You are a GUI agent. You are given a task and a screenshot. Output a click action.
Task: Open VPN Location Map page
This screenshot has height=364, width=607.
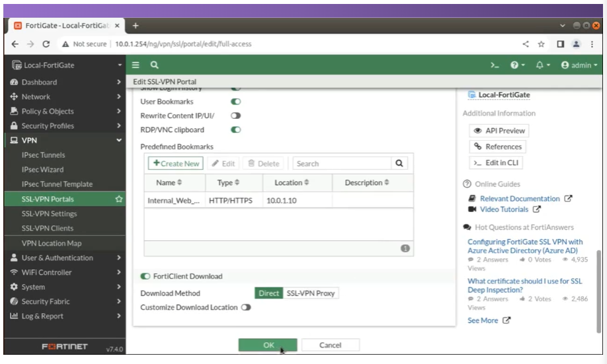click(52, 243)
